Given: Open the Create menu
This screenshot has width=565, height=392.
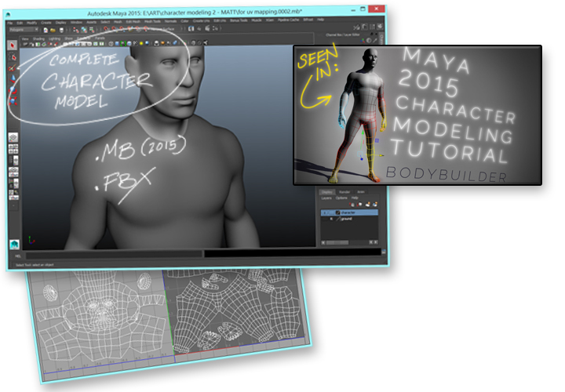Looking at the screenshot, I should click(46, 23).
